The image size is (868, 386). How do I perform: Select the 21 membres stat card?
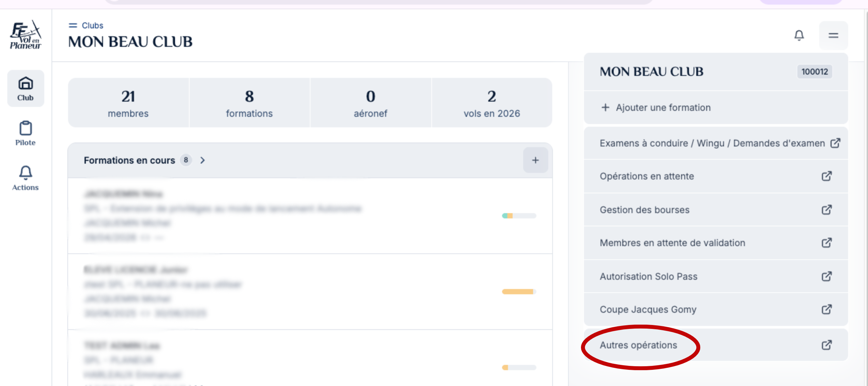128,103
